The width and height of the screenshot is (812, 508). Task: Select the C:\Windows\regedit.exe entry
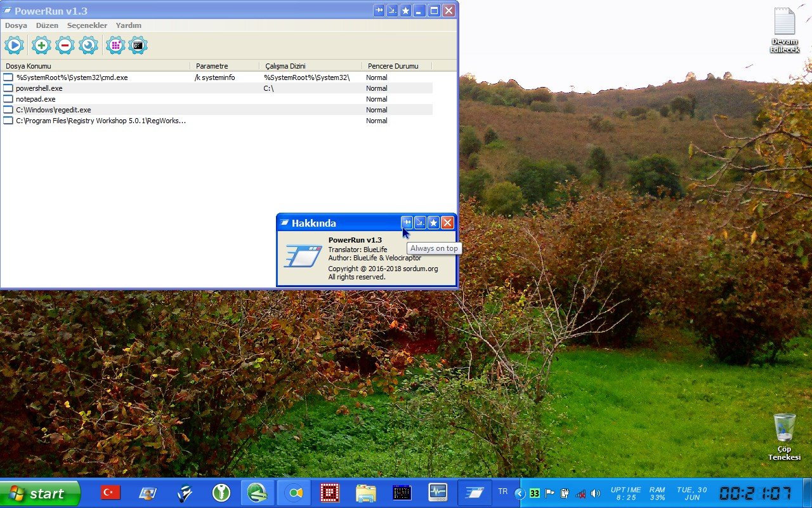click(x=216, y=110)
